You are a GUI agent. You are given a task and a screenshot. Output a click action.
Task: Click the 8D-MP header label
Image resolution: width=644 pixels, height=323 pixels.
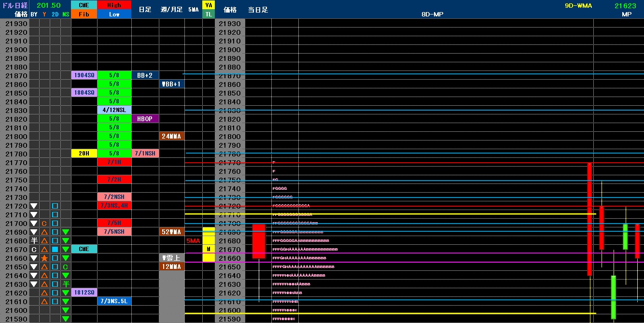(x=432, y=14)
